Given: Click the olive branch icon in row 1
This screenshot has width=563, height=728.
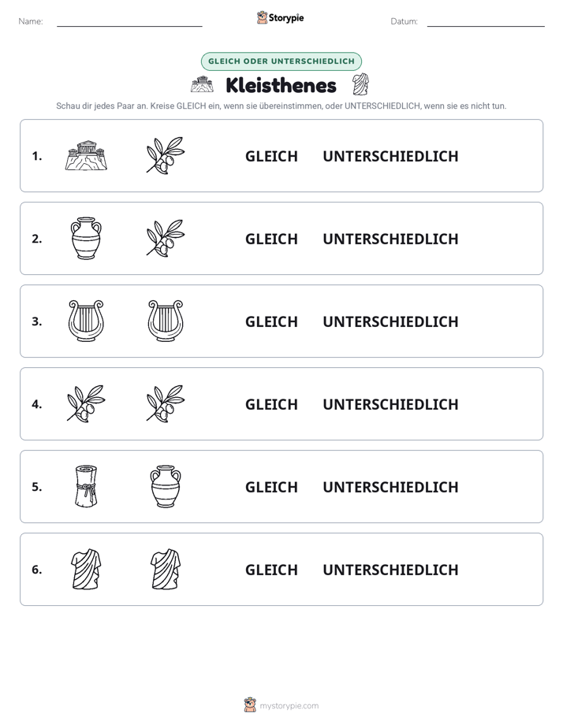Looking at the screenshot, I should pos(166,155).
